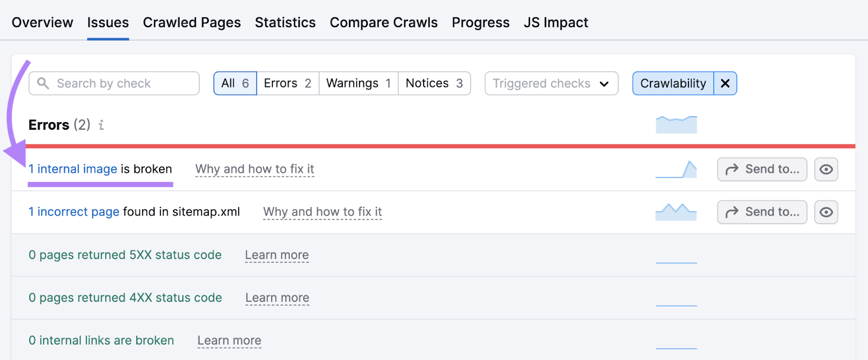
Task: Select the Notices 3 filter
Action: (433, 83)
